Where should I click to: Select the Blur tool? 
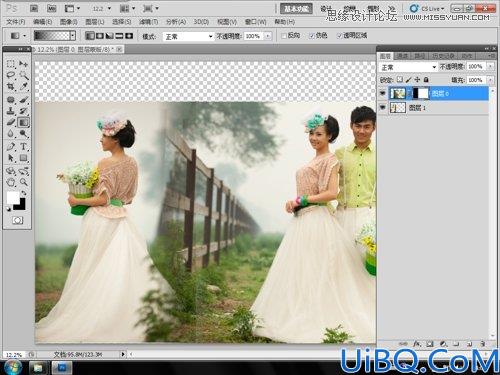11,134
